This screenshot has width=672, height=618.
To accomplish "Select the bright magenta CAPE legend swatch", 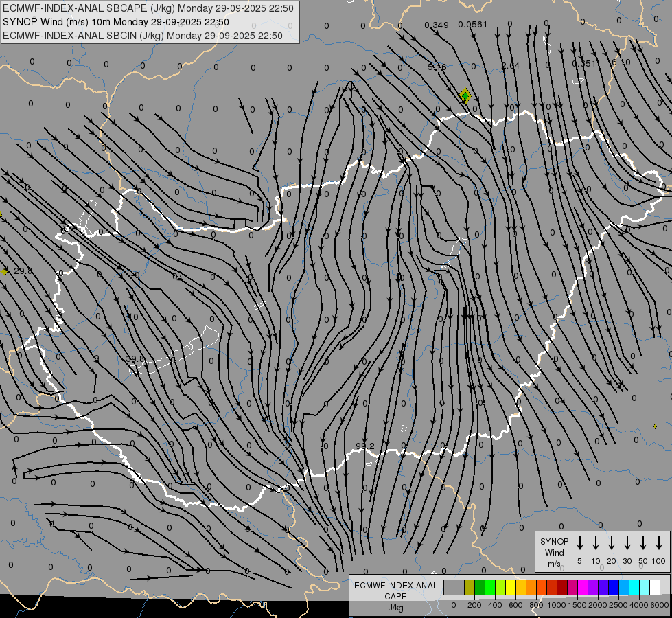I will point(583,587).
